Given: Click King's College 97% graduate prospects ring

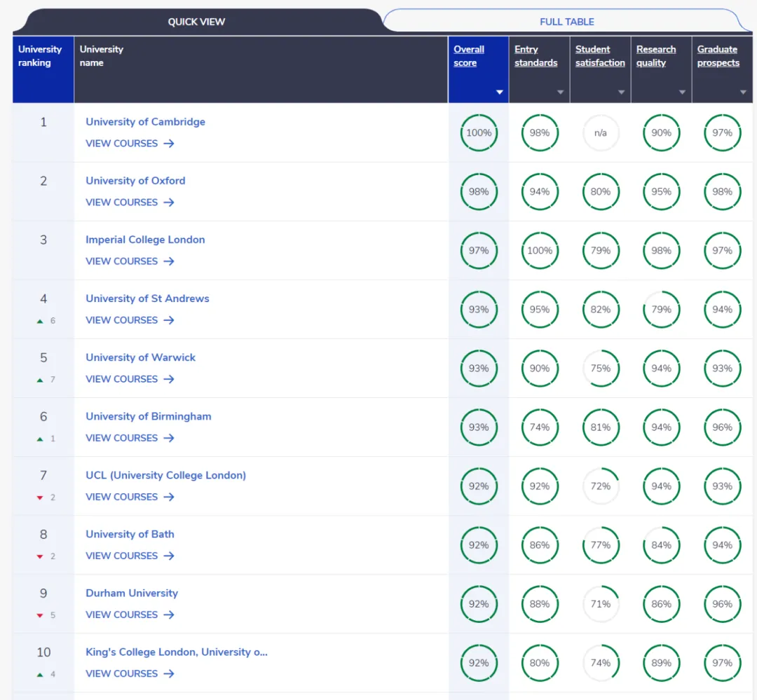Looking at the screenshot, I should point(722,663).
